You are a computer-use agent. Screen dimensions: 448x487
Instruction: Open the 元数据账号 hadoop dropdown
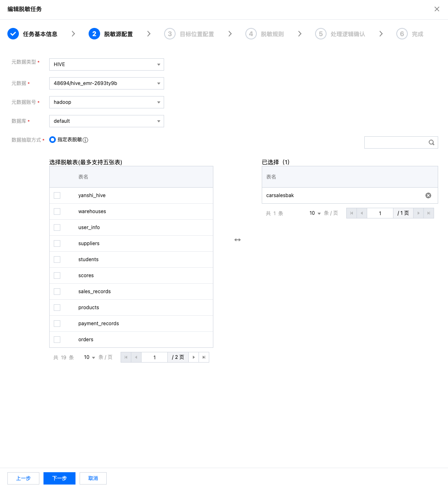point(106,102)
